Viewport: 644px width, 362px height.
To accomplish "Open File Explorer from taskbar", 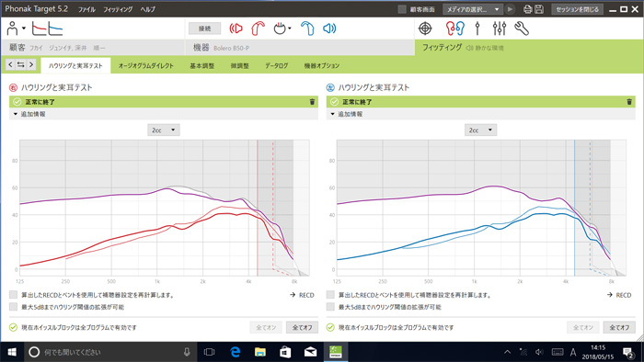I will (x=260, y=352).
